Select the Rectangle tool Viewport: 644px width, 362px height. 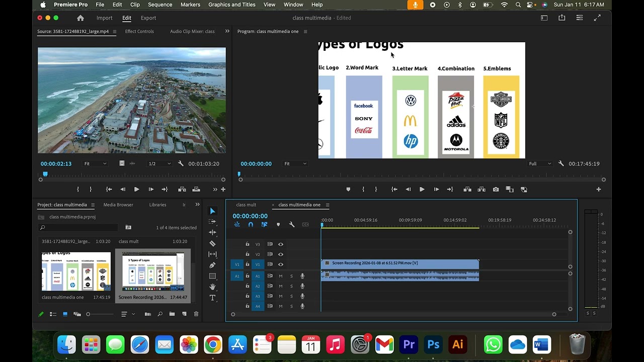(x=212, y=276)
